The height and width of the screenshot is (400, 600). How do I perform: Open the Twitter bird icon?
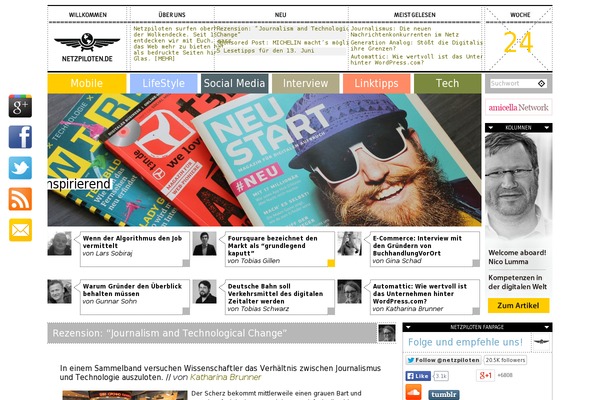[20, 168]
